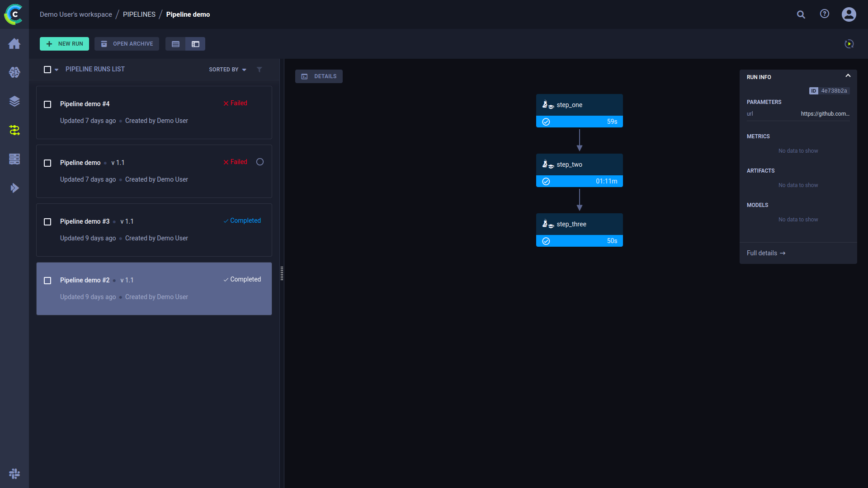Select the Pipeline demo #2 checkbox
The width and height of the screenshot is (868, 488).
pyautogui.click(x=47, y=281)
